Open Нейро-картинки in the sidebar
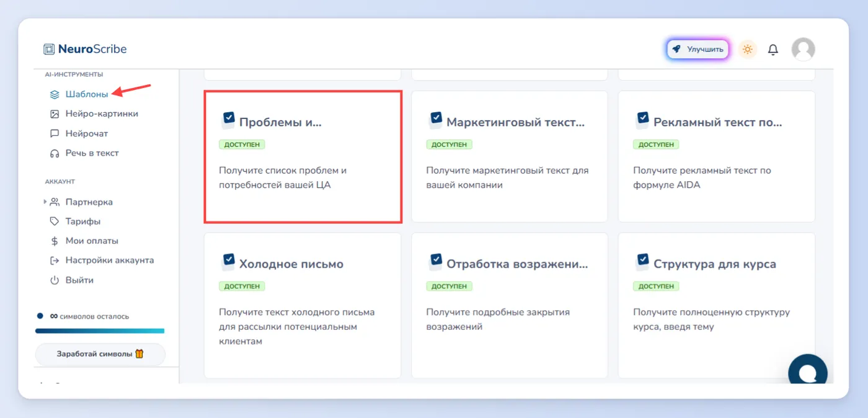The width and height of the screenshot is (868, 418). 102,113
